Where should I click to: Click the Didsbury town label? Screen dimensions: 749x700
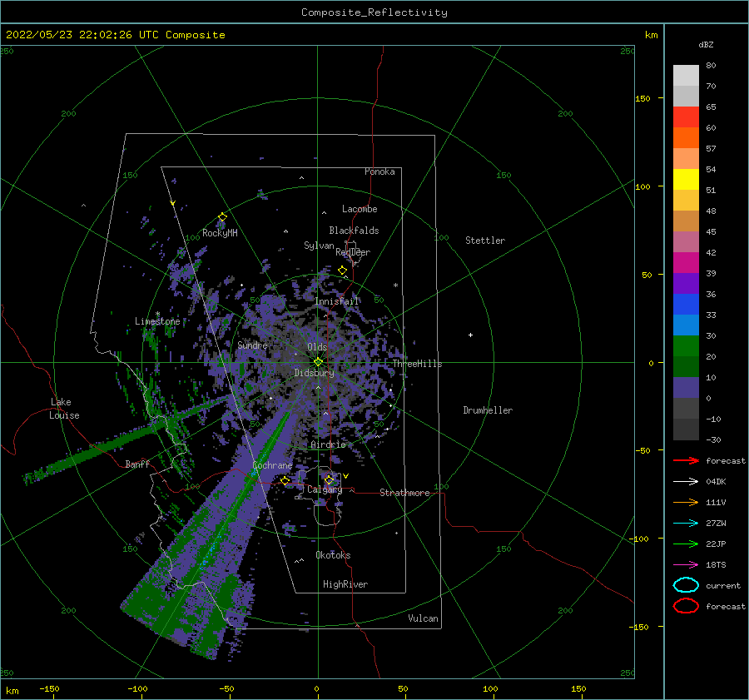(314, 373)
